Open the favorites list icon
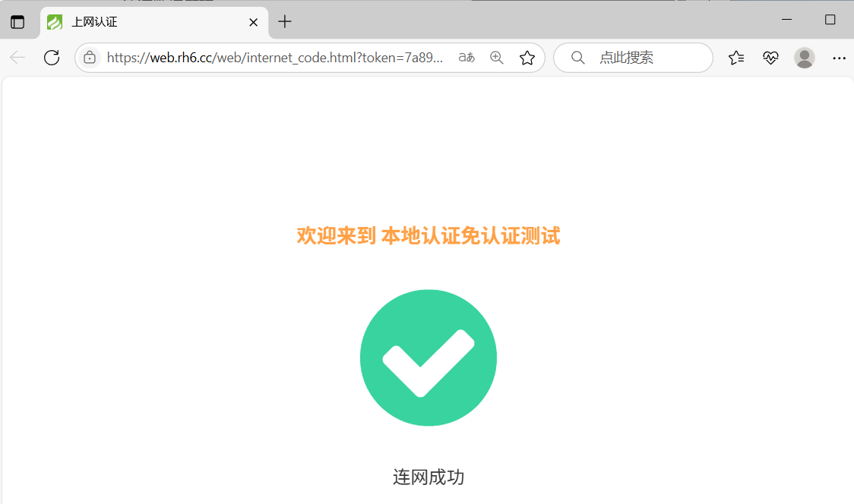 pos(736,57)
